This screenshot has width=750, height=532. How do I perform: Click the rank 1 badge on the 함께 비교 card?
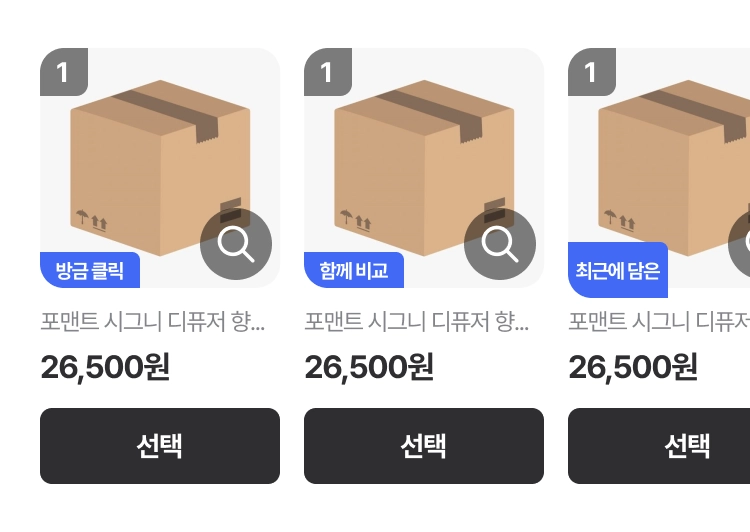(x=328, y=72)
